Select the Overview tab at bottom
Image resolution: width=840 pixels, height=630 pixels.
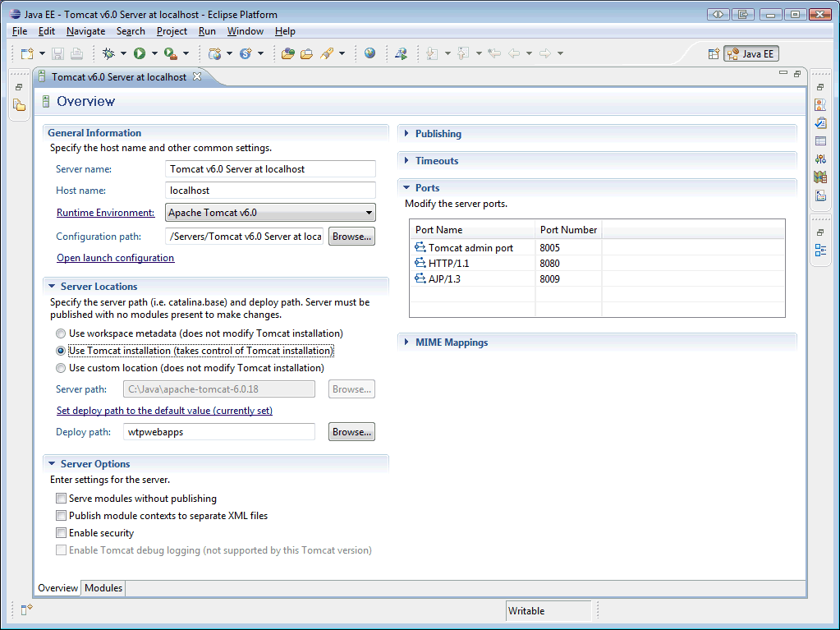[57, 587]
